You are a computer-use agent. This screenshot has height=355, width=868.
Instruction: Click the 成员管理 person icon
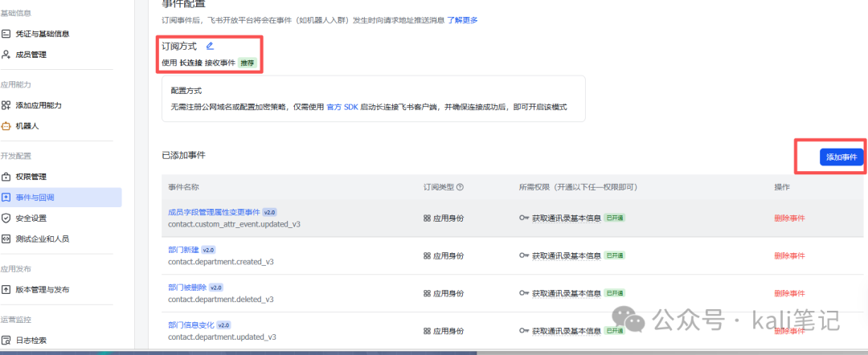6,55
